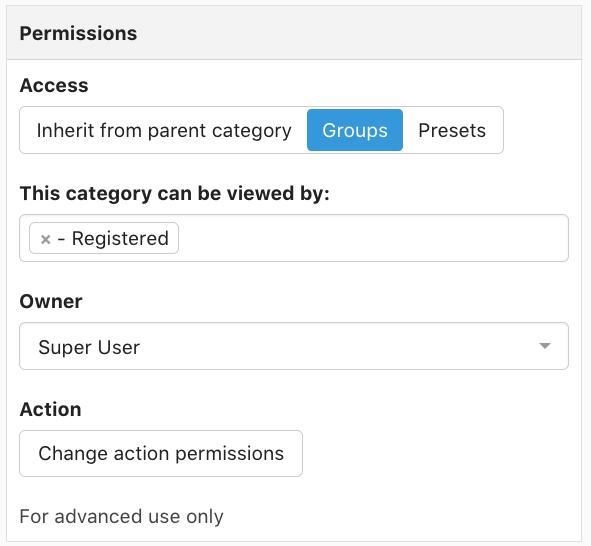Select the Groups access option

point(355,130)
